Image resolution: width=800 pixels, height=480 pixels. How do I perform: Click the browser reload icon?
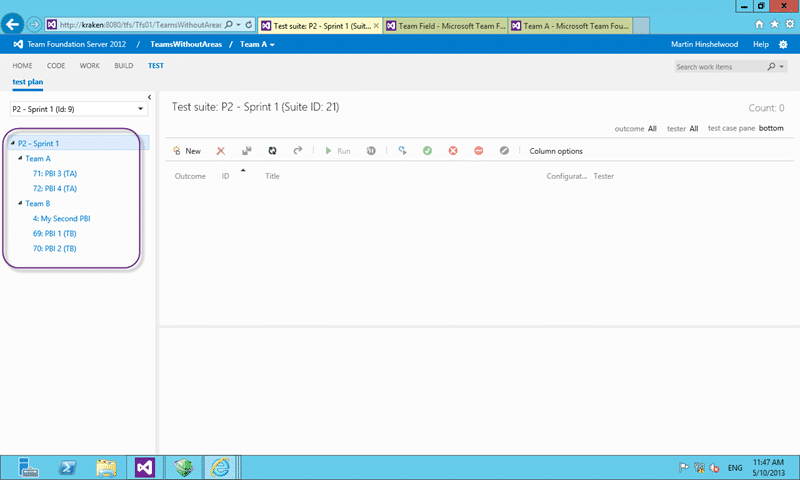tap(249, 24)
